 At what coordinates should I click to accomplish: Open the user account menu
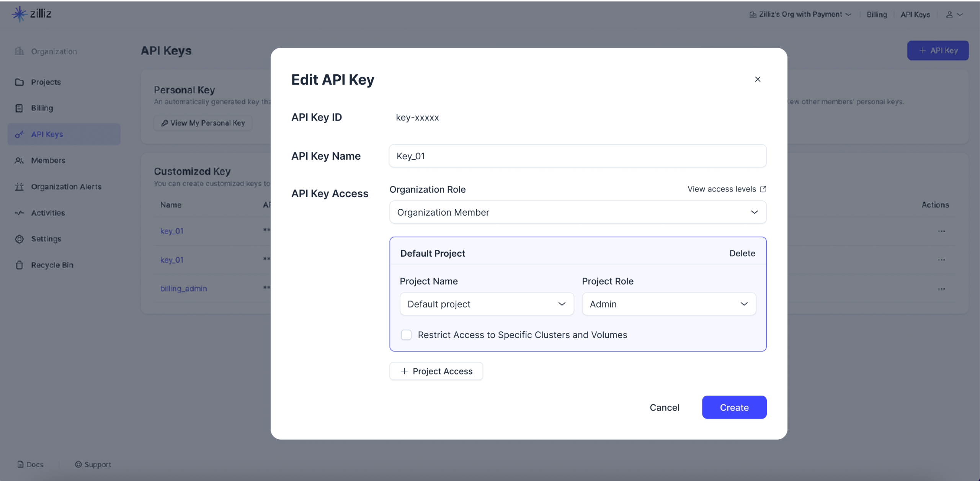click(954, 15)
